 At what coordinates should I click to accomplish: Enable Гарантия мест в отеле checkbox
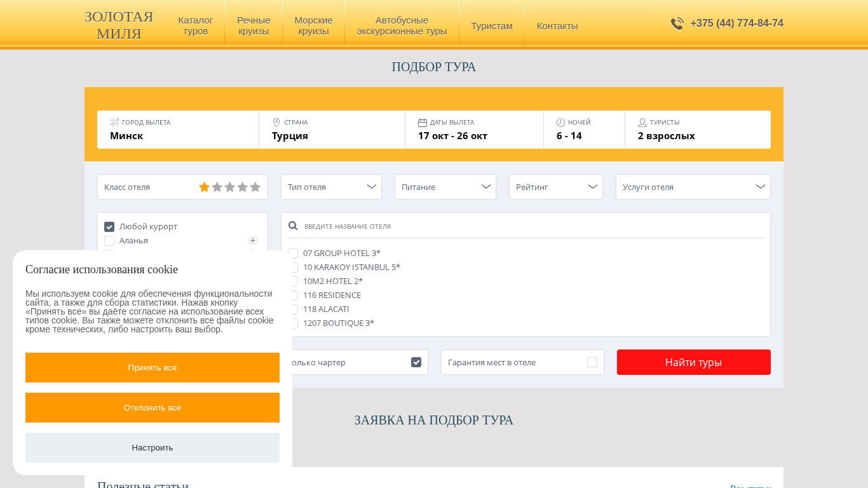point(592,362)
